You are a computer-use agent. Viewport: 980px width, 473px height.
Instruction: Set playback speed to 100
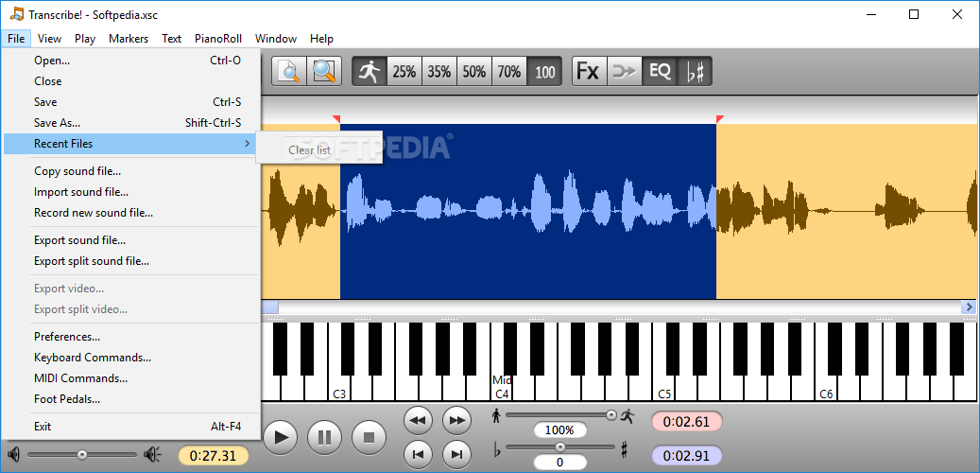pyautogui.click(x=544, y=71)
